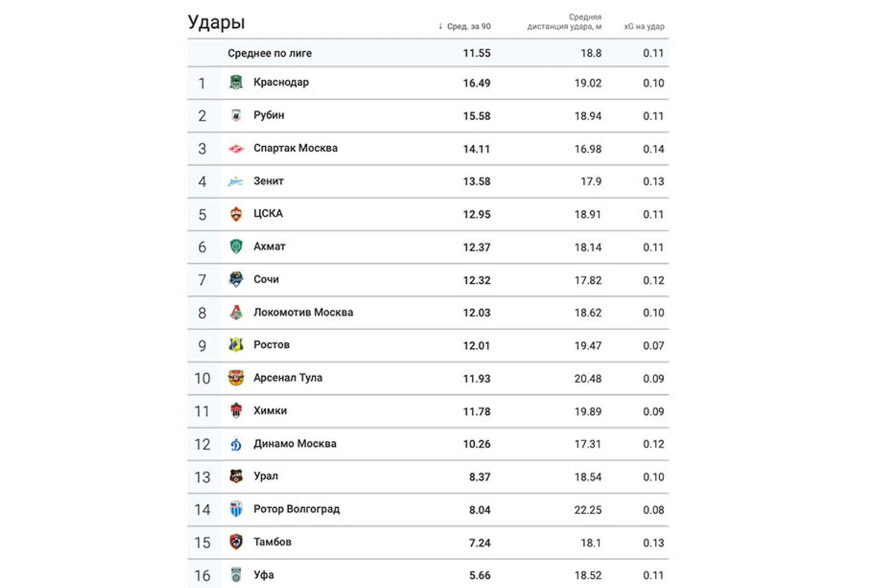882x588 pixels.
Task: Click the ЦСКА club logo
Action: coord(236,214)
